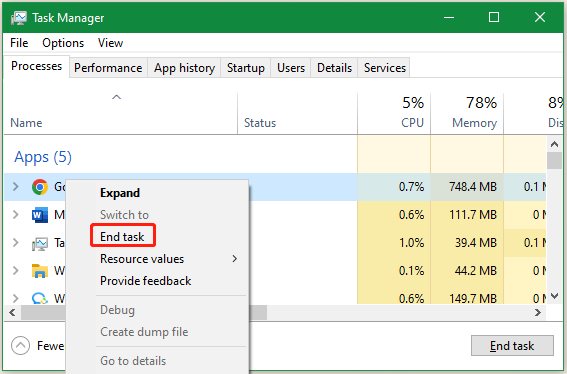Switch to the Services tab
Viewport: 567px width, 374px height.
[x=385, y=68]
